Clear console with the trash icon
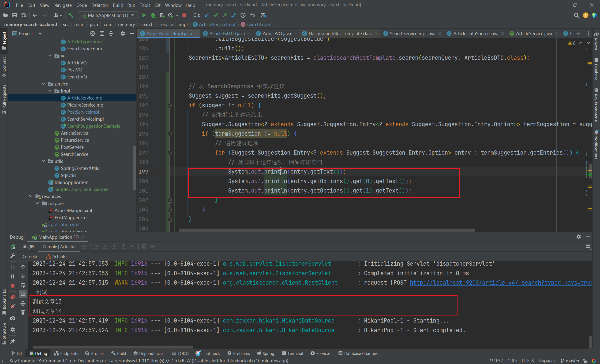 tap(23, 312)
